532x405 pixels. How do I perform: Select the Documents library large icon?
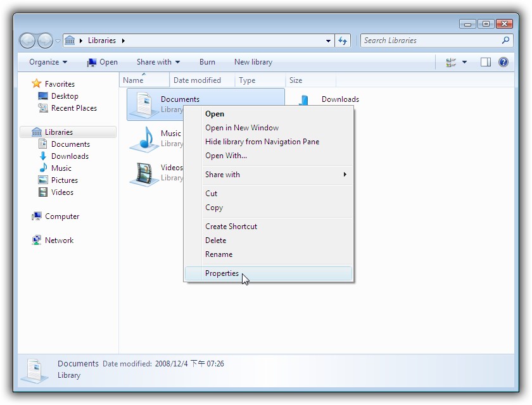click(x=144, y=104)
